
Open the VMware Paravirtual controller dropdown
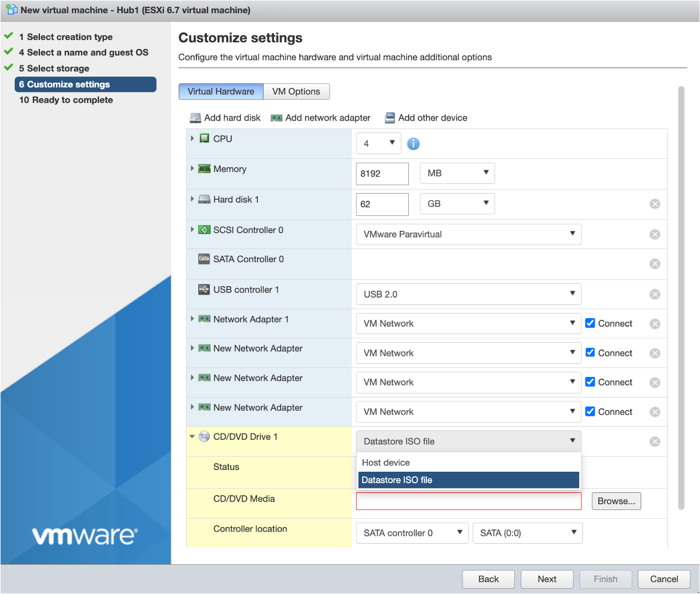pyautogui.click(x=469, y=234)
